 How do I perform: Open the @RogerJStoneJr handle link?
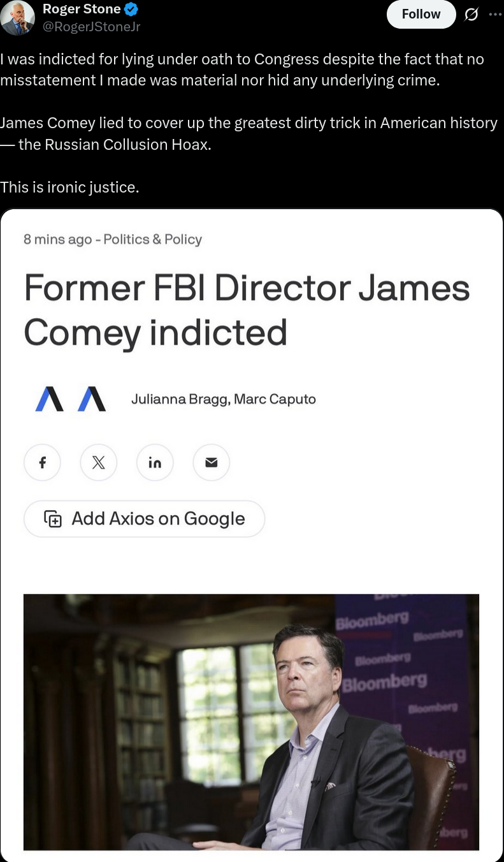(x=91, y=27)
